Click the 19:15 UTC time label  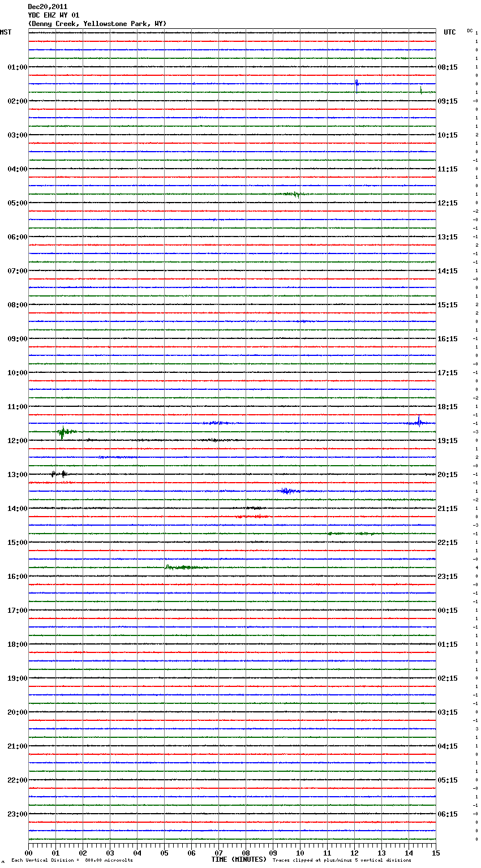[448, 441]
